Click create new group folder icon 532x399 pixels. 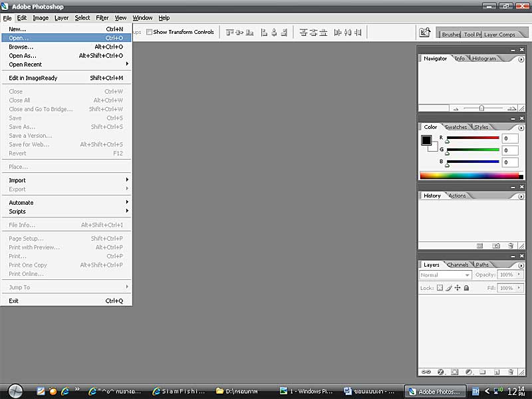click(483, 372)
